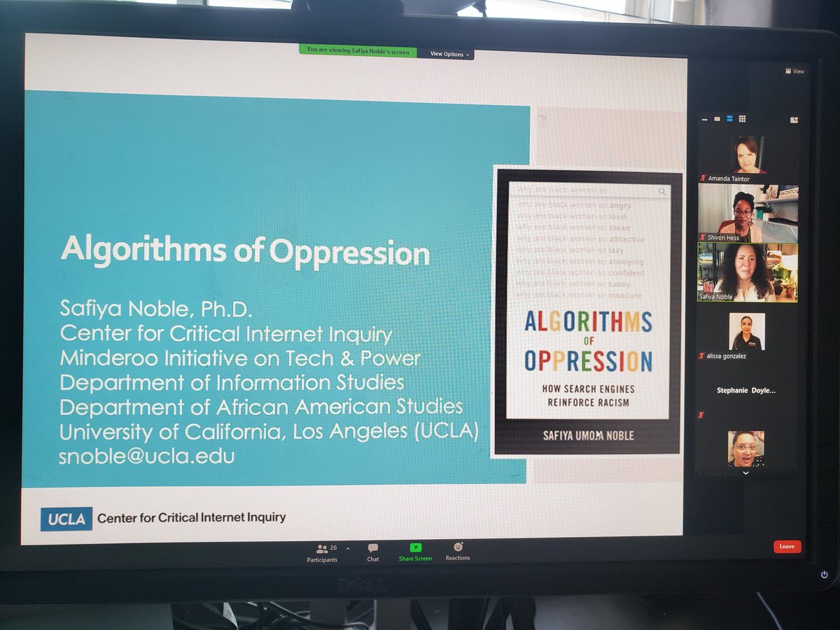Select Shivon Hess's video thumbnail

click(x=748, y=213)
